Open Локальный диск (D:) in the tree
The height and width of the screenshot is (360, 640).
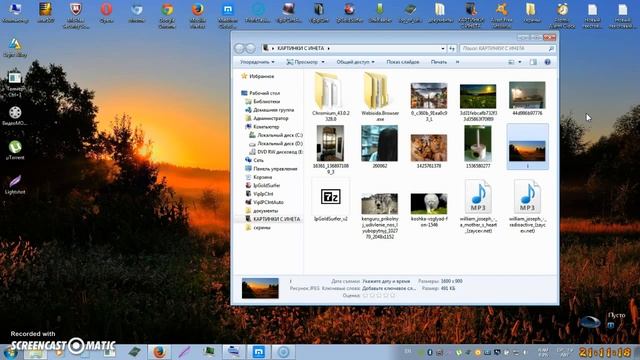276,144
